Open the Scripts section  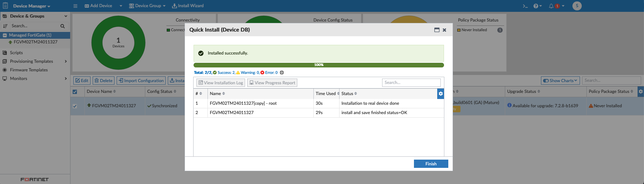pyautogui.click(x=16, y=53)
